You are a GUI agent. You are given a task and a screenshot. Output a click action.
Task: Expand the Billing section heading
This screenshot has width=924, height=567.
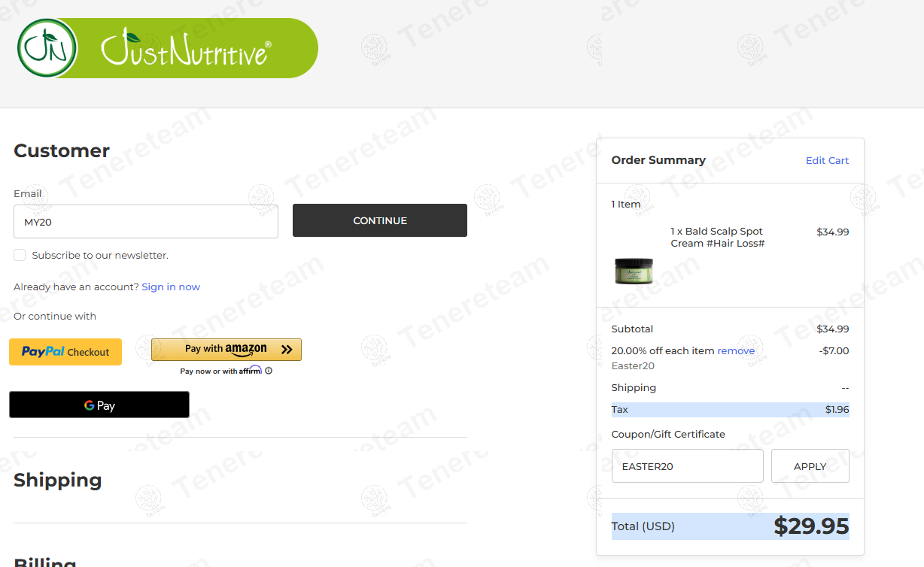tap(45, 561)
